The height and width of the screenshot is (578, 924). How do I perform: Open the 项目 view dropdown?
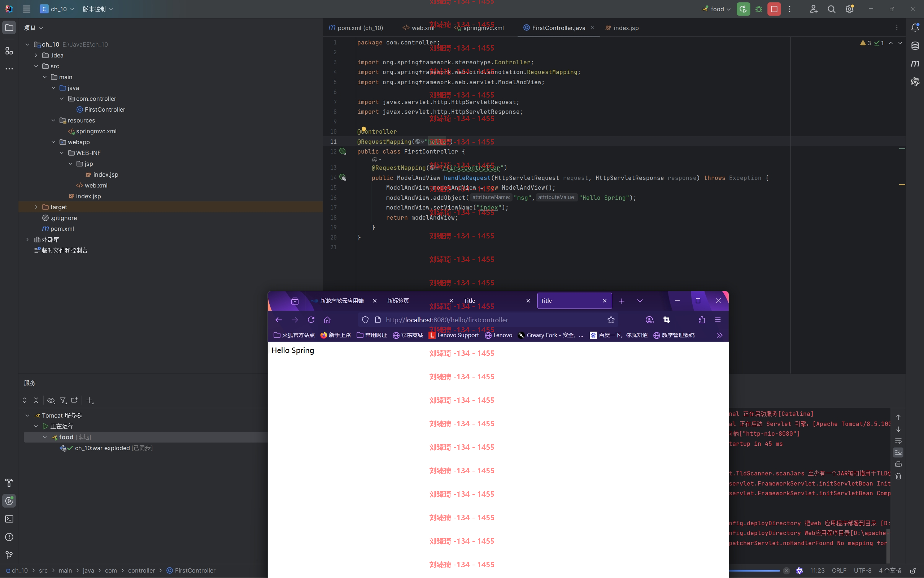[x=34, y=27]
